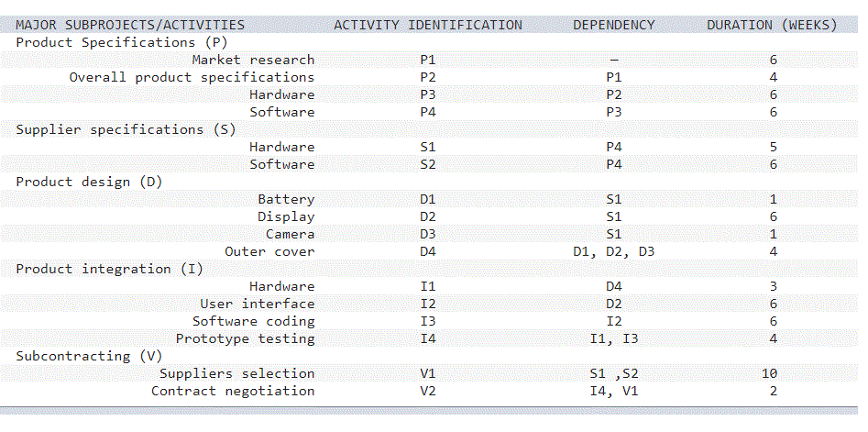The image size is (868, 432).
Task: Click the Display activity name
Action: [x=286, y=216]
